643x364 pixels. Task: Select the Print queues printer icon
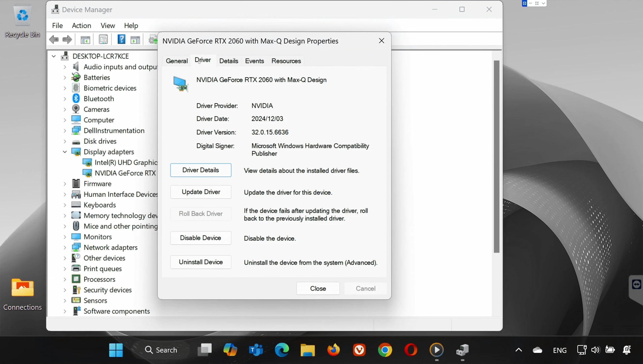click(x=76, y=268)
